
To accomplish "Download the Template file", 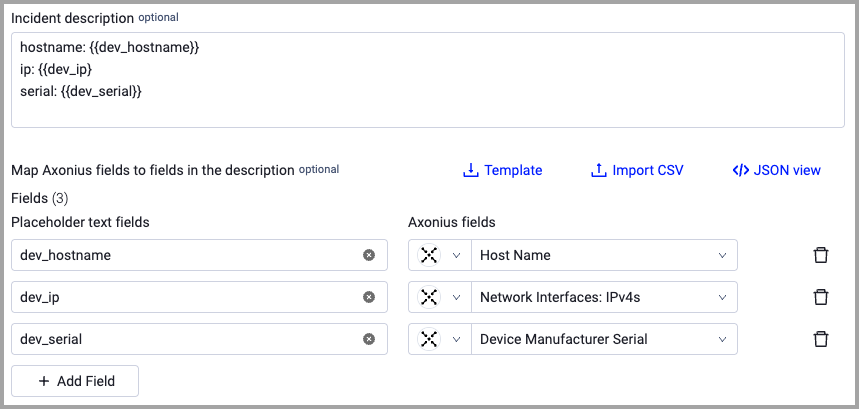I will [x=502, y=170].
